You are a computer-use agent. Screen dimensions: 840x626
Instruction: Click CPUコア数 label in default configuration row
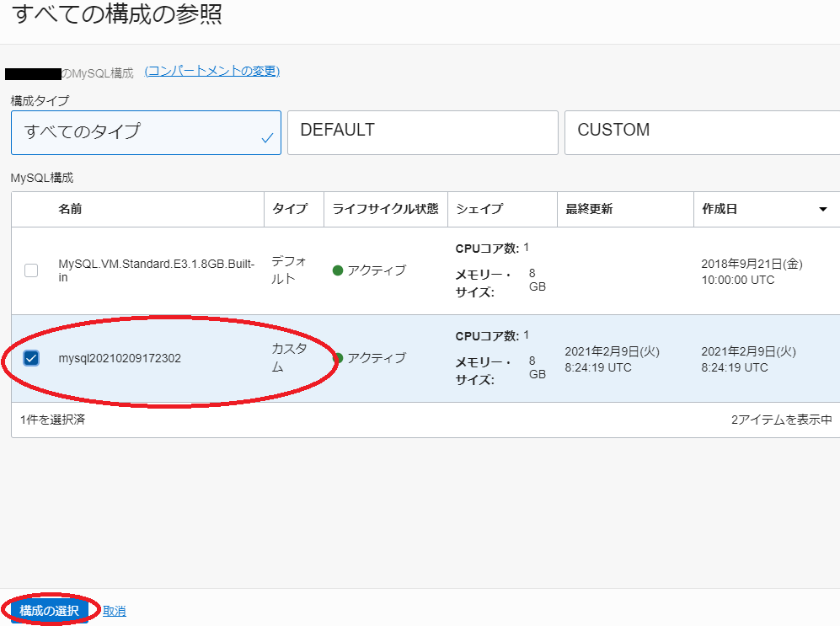coord(487,249)
